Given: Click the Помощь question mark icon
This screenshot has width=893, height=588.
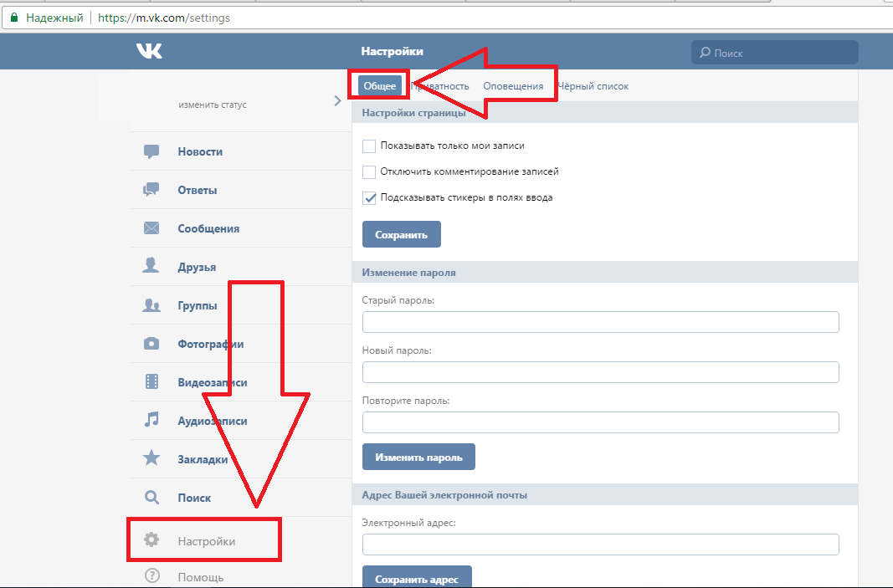Looking at the screenshot, I should (152, 576).
